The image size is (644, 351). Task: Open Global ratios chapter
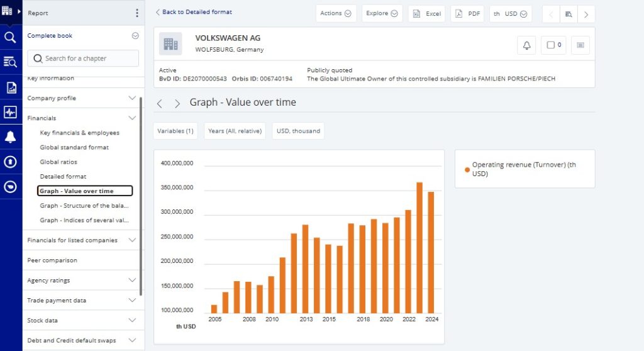point(58,162)
